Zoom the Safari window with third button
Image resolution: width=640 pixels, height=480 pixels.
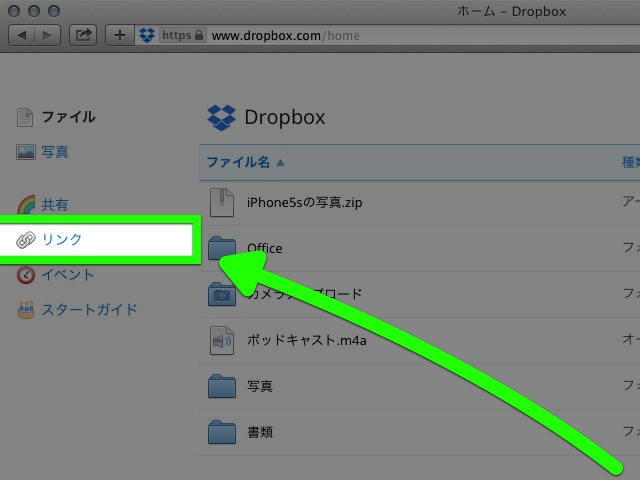coord(54,11)
